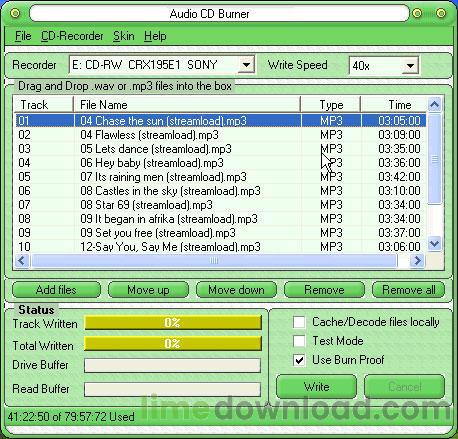This screenshot has height=439, width=458.
Task: Click the Remove all button
Action: click(x=408, y=290)
